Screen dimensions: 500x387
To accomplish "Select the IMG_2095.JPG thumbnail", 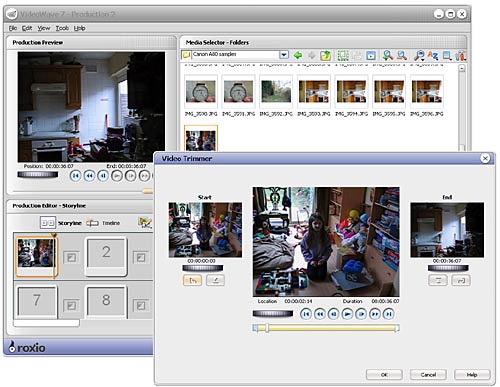I will (x=389, y=91).
